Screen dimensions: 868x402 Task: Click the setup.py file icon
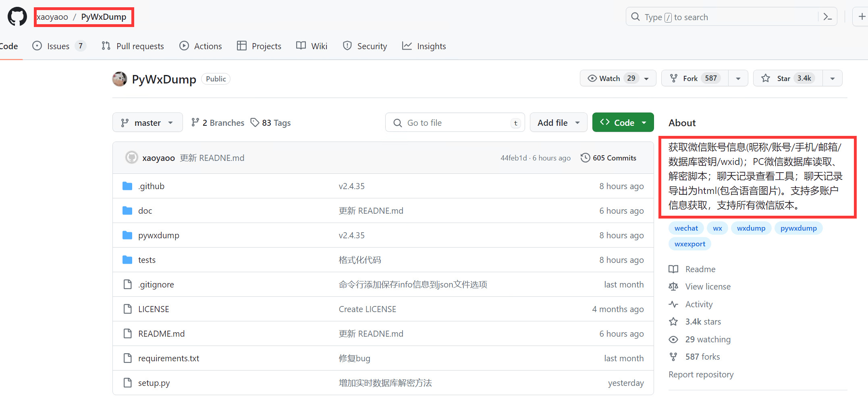click(x=128, y=383)
